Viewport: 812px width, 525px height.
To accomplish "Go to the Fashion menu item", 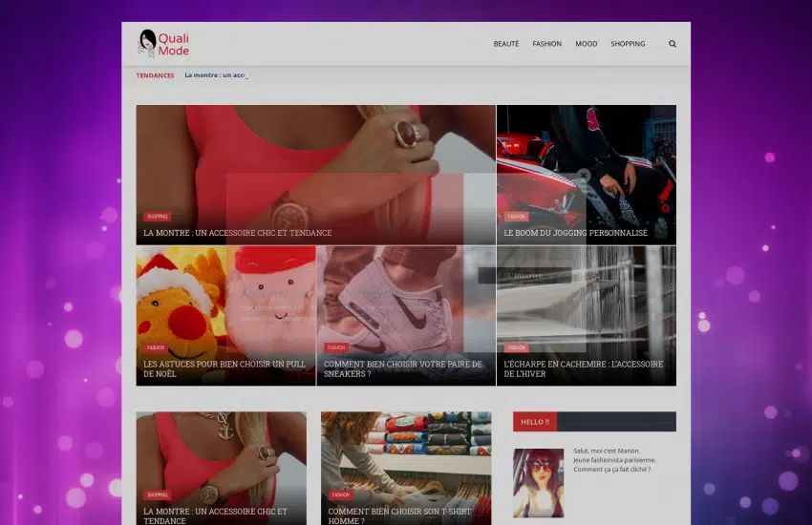I will (546, 44).
